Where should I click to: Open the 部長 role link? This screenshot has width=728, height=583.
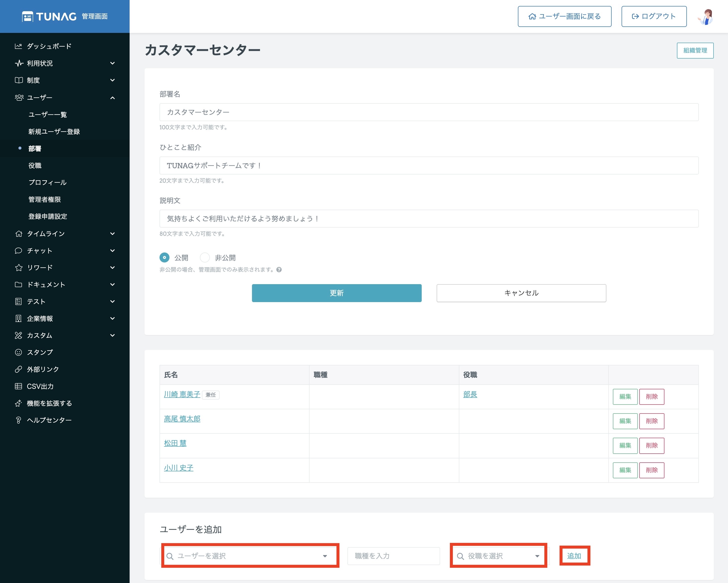[x=470, y=394]
